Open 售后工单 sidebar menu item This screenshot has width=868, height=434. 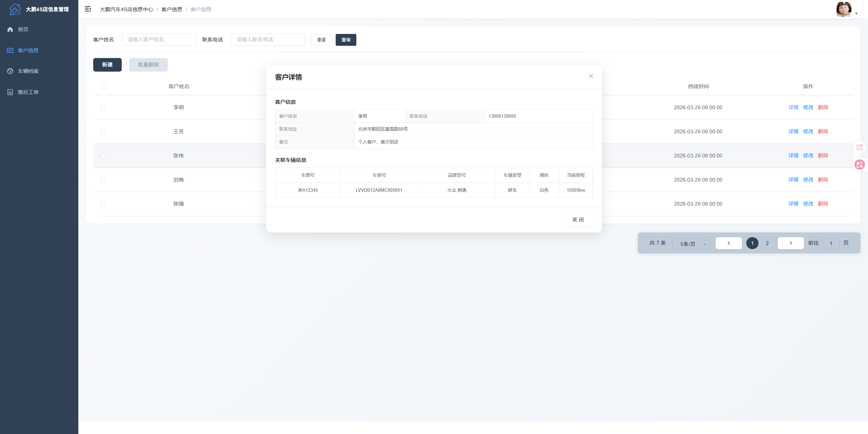pyautogui.click(x=39, y=92)
